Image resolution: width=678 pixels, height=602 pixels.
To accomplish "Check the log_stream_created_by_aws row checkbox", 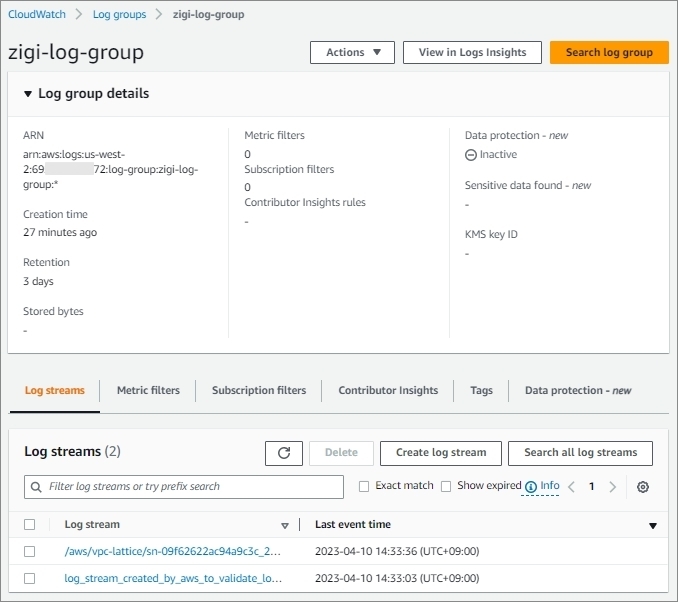I will [29, 579].
